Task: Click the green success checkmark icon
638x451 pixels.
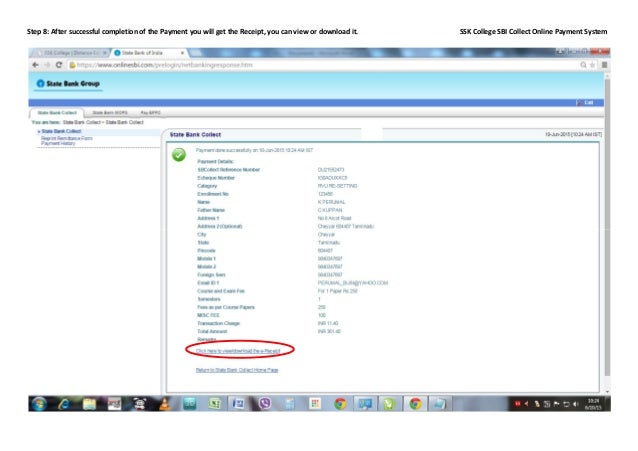Action: 179,155
